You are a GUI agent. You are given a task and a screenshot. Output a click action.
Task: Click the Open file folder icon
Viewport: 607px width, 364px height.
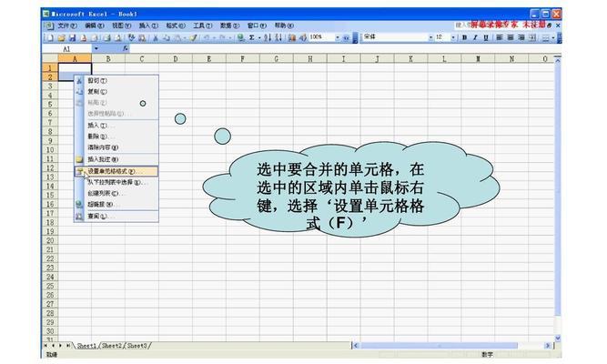(x=62, y=37)
